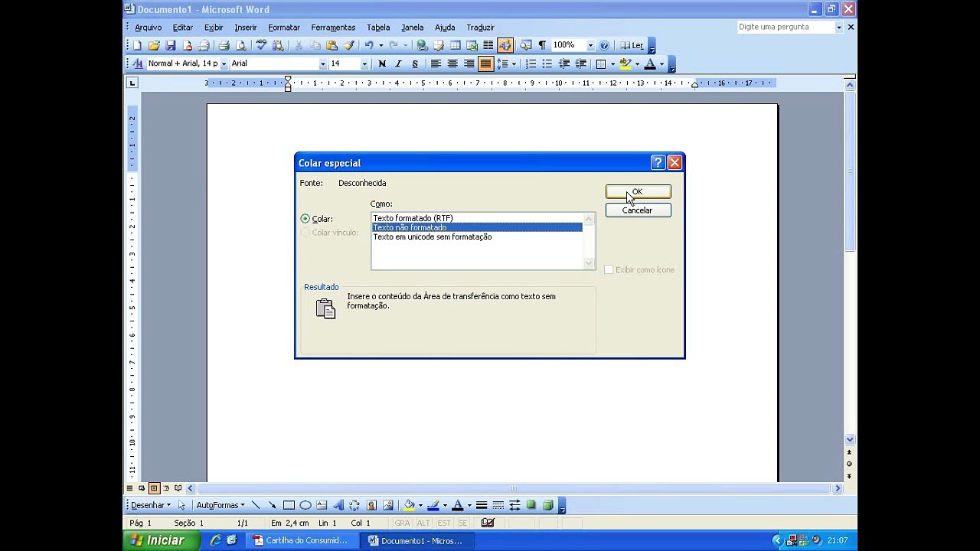Run spelling and grammar check icon

pos(261,46)
